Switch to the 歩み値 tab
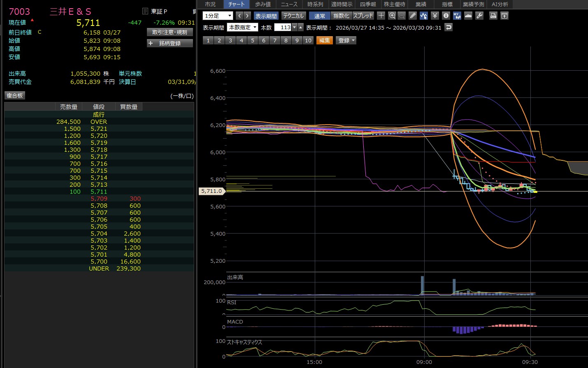The height and width of the screenshot is (368, 588). [263, 4]
